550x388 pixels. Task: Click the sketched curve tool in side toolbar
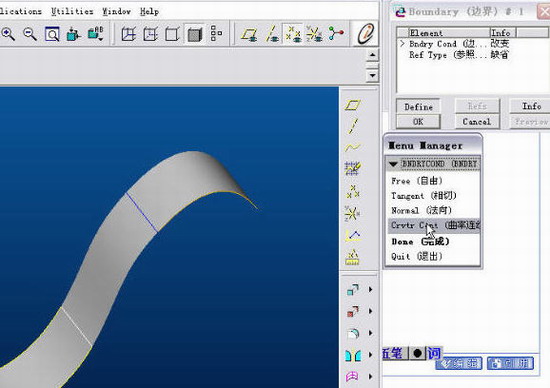(353, 168)
